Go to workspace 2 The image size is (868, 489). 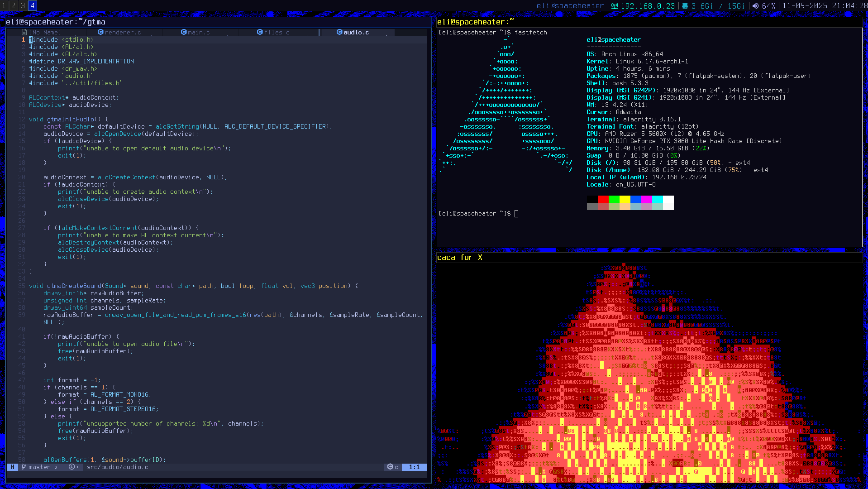pos(14,5)
